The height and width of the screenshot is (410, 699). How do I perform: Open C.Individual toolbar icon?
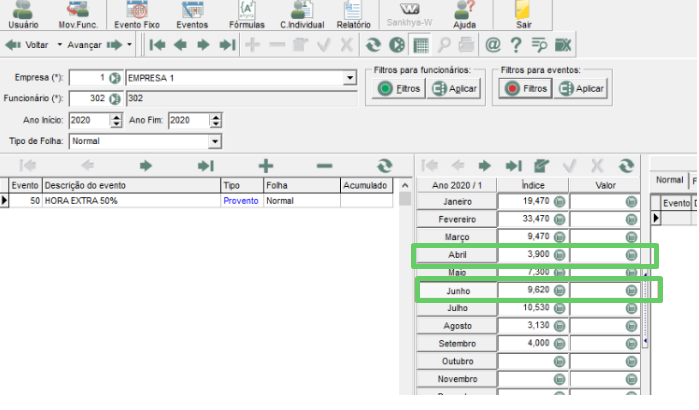click(x=302, y=15)
